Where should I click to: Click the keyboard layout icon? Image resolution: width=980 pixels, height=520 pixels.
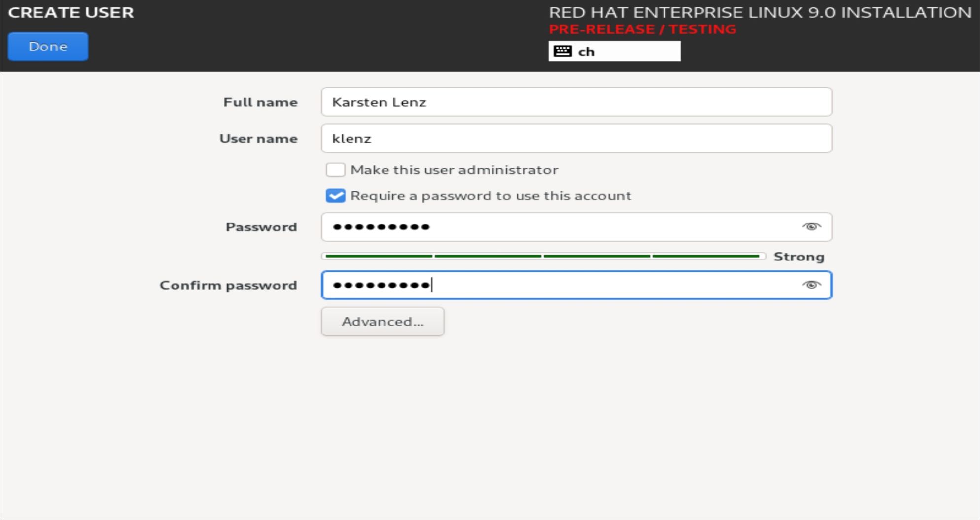point(562,51)
